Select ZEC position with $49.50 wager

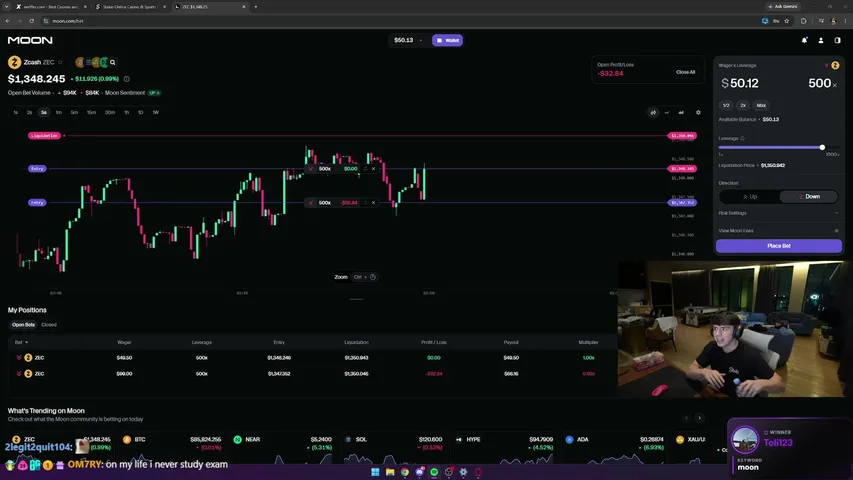click(x=312, y=358)
